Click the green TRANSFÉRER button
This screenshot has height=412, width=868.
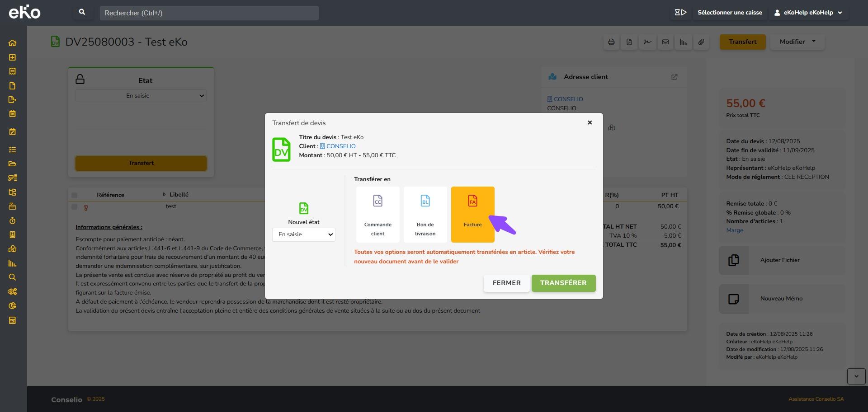(x=563, y=283)
